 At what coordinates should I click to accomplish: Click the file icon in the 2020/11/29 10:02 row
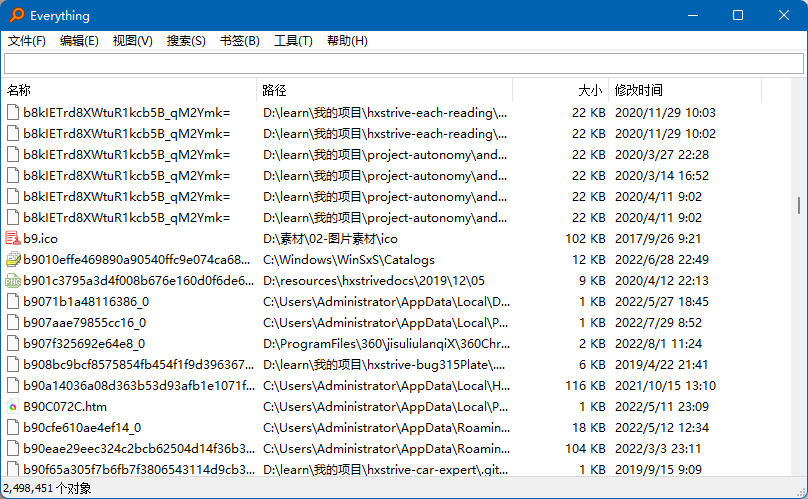(13, 134)
